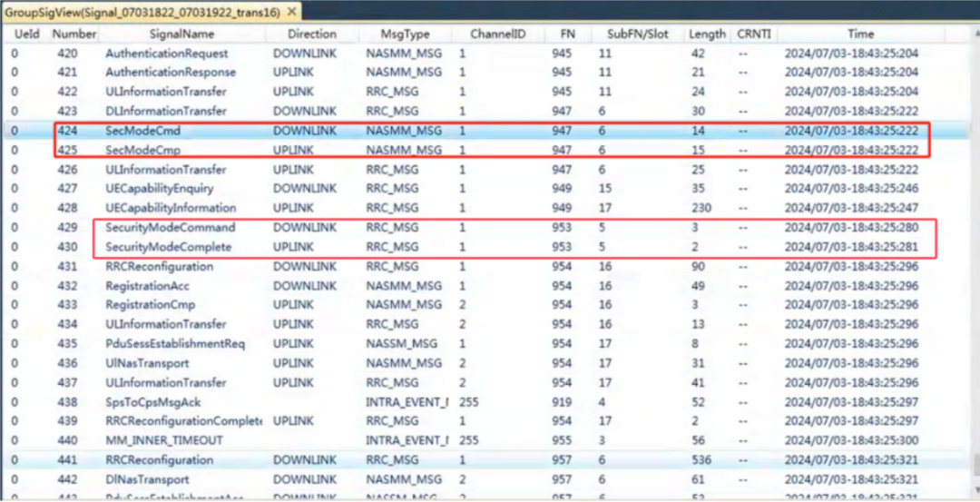This screenshot has width=980, height=502.
Task: Select ULInformationTransfer in row 434
Action: click(x=166, y=324)
